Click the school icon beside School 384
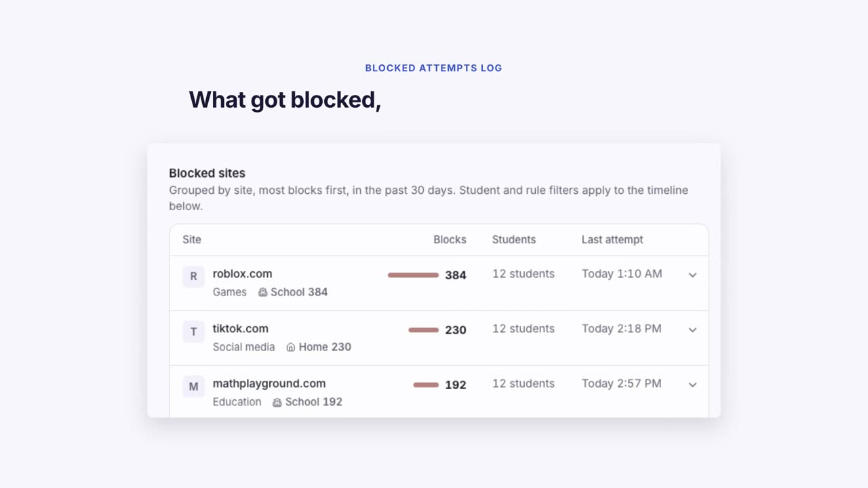868x488 pixels. pos(262,292)
